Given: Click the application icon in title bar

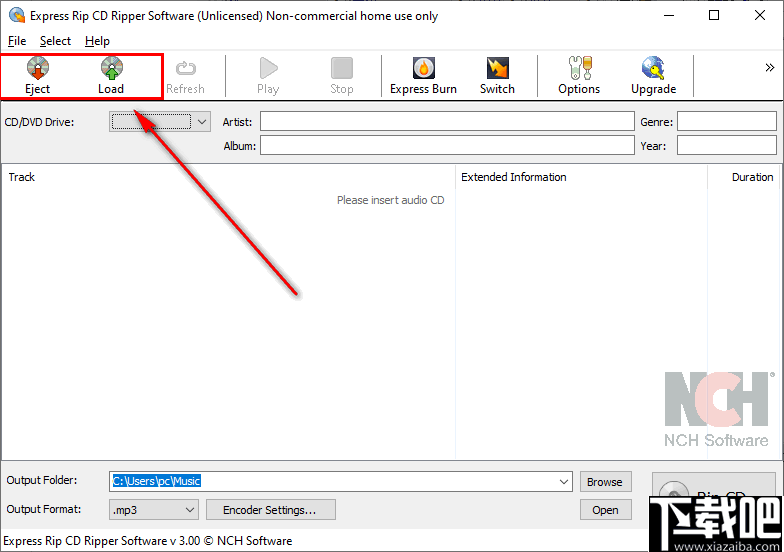Looking at the screenshot, I should [17, 16].
